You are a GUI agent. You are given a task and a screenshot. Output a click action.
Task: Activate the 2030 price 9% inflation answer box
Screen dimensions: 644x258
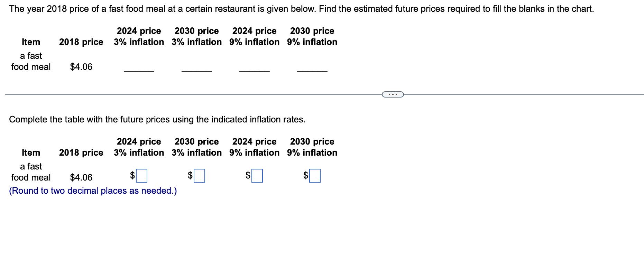[315, 176]
